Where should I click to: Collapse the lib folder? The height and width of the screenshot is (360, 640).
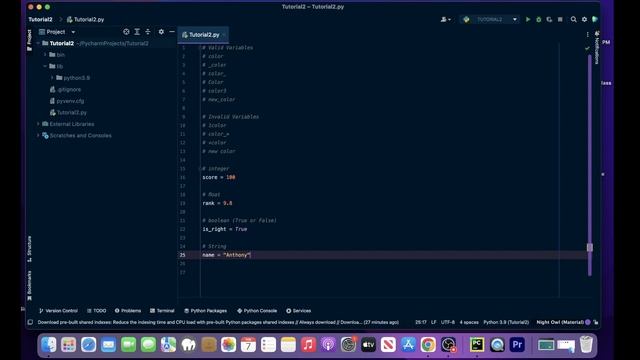point(45,66)
